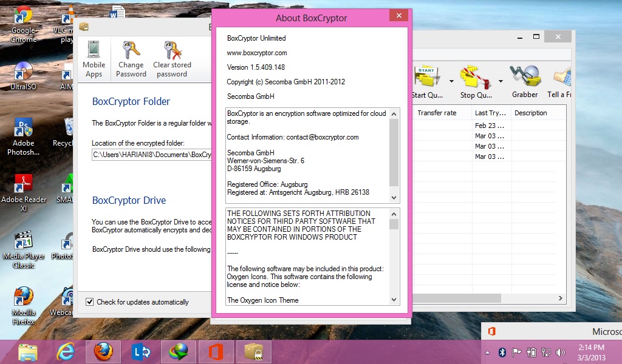The width and height of the screenshot is (622, 364).
Task: Click the scrollbar thumb in attribution box
Action: (x=394, y=224)
